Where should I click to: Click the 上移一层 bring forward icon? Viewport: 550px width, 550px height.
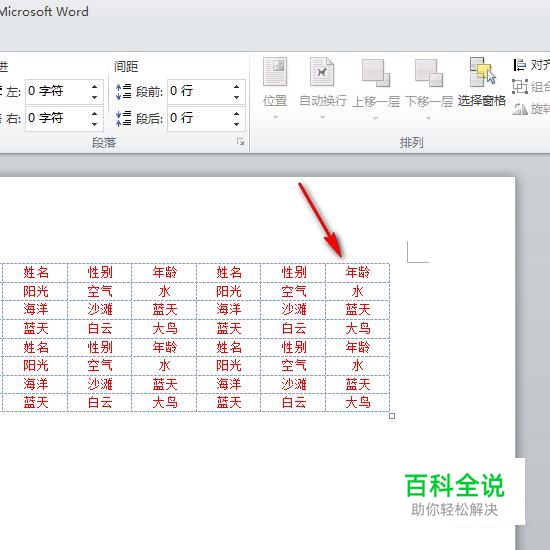[x=376, y=73]
